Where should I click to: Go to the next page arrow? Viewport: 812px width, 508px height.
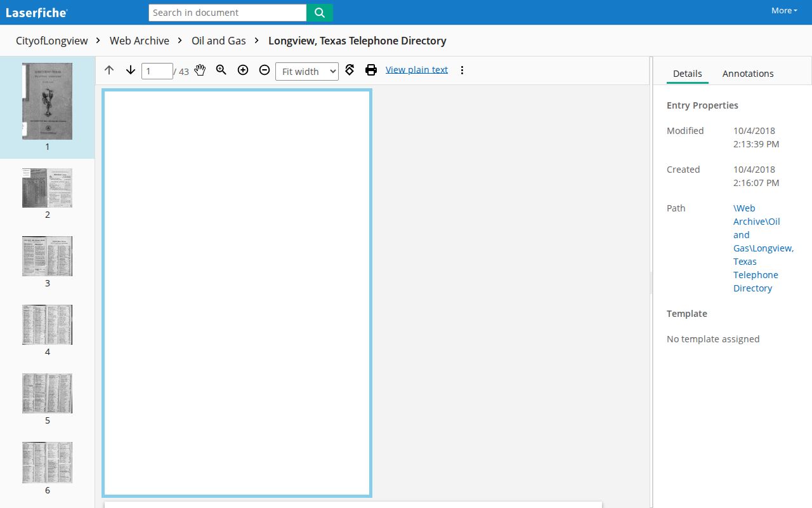(131, 70)
